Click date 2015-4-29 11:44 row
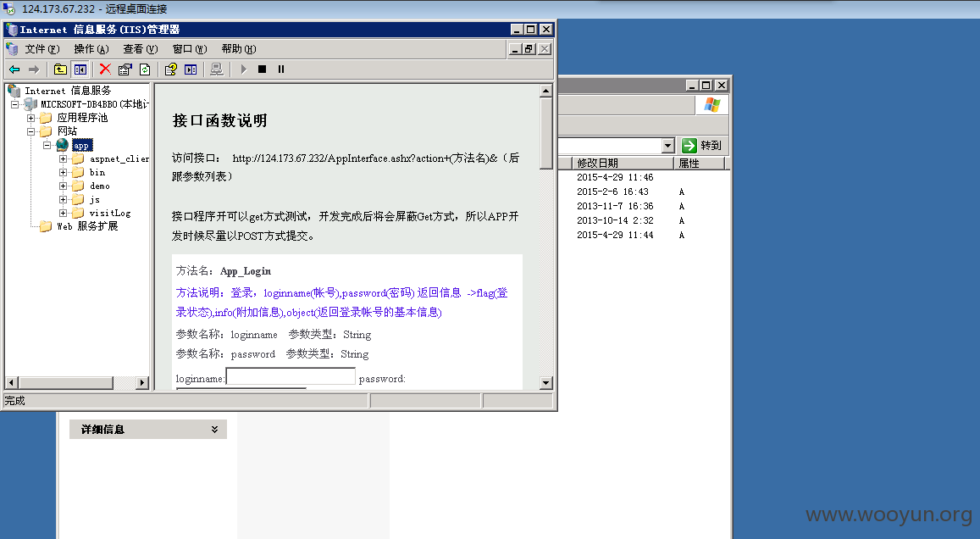Screen dimensions: 980x539 [x=615, y=235]
